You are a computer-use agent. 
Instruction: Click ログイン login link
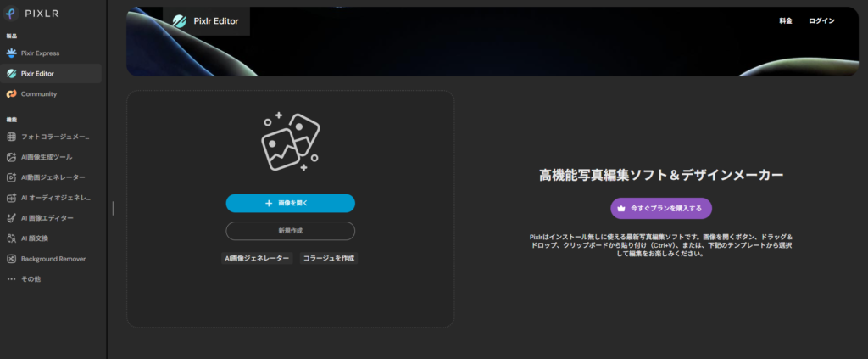[x=821, y=21]
